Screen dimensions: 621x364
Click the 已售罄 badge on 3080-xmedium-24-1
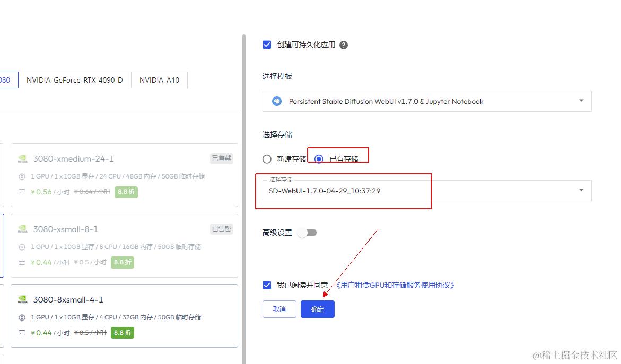point(221,158)
